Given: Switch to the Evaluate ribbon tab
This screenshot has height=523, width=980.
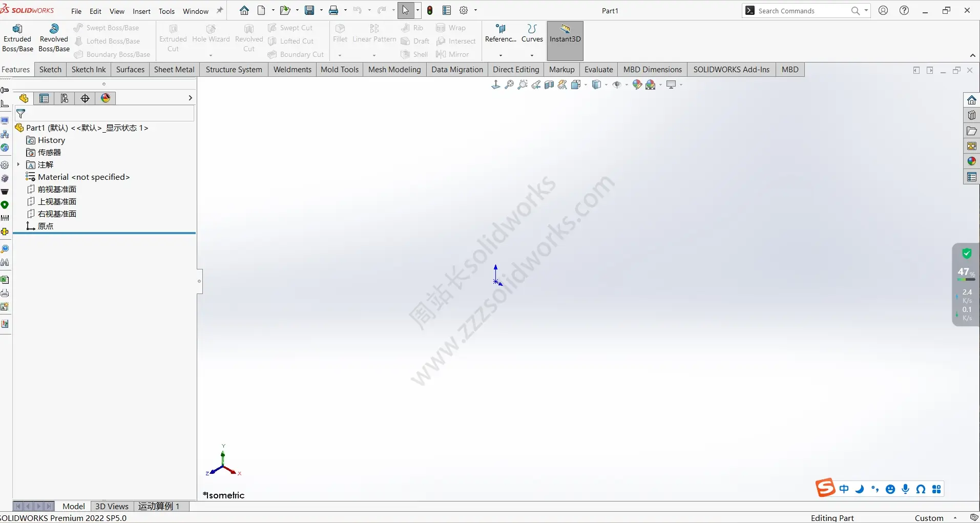Looking at the screenshot, I should point(599,70).
